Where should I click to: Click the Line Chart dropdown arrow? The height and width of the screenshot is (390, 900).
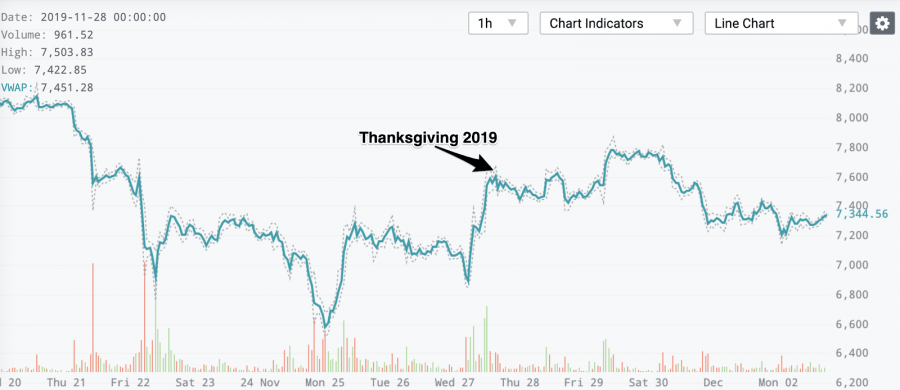(842, 24)
